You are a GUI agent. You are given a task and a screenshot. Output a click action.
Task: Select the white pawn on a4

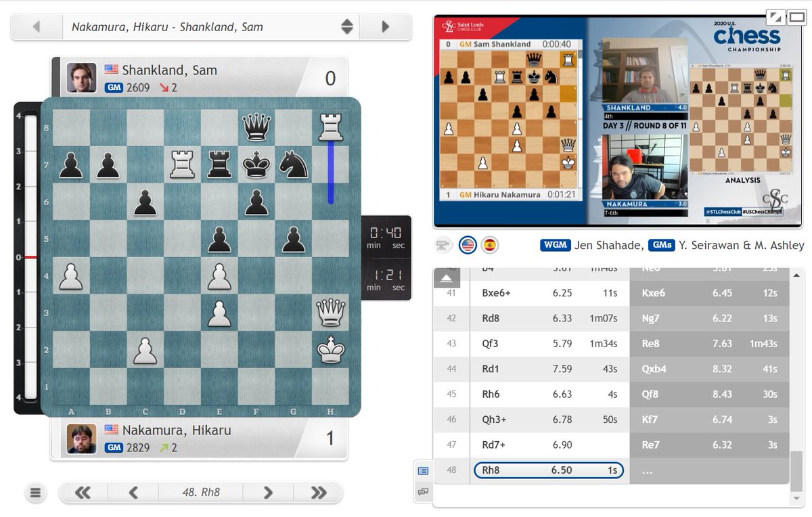(70, 275)
